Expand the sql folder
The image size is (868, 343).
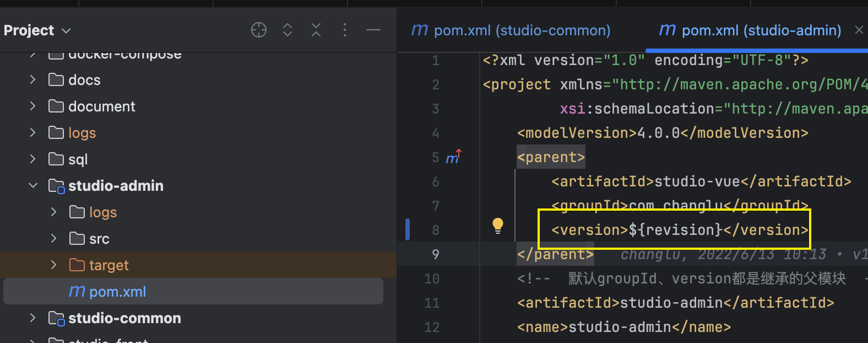click(x=33, y=159)
